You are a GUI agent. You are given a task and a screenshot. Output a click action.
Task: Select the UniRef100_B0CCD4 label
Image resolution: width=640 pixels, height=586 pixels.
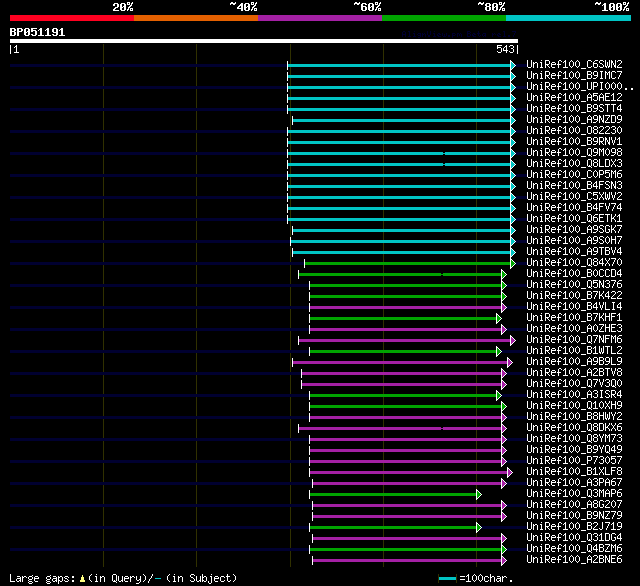point(574,274)
